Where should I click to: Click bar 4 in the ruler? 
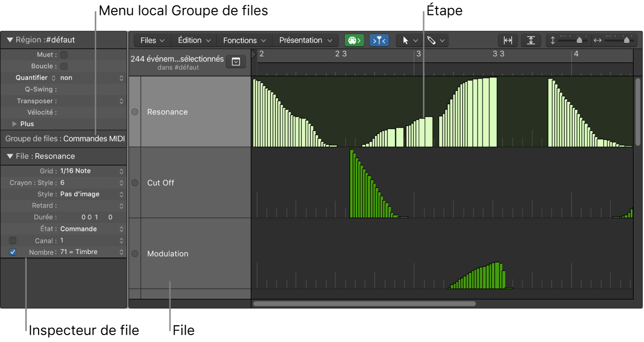576,54
